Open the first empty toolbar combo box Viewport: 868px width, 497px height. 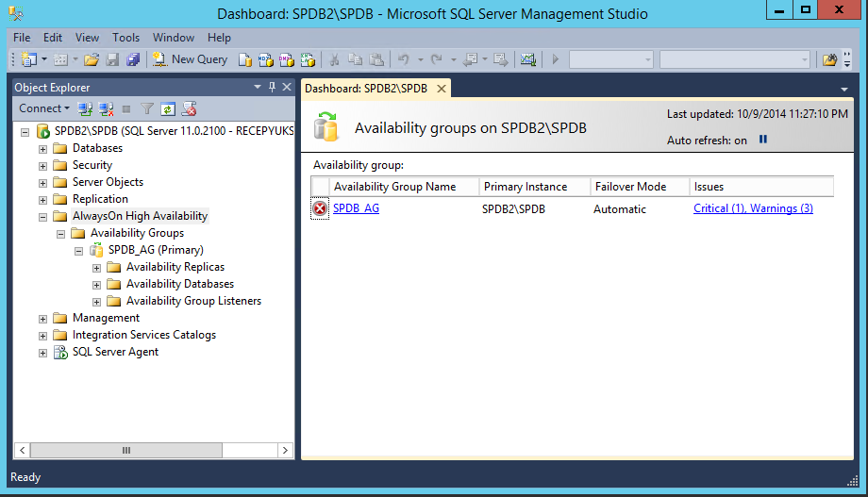coord(611,59)
